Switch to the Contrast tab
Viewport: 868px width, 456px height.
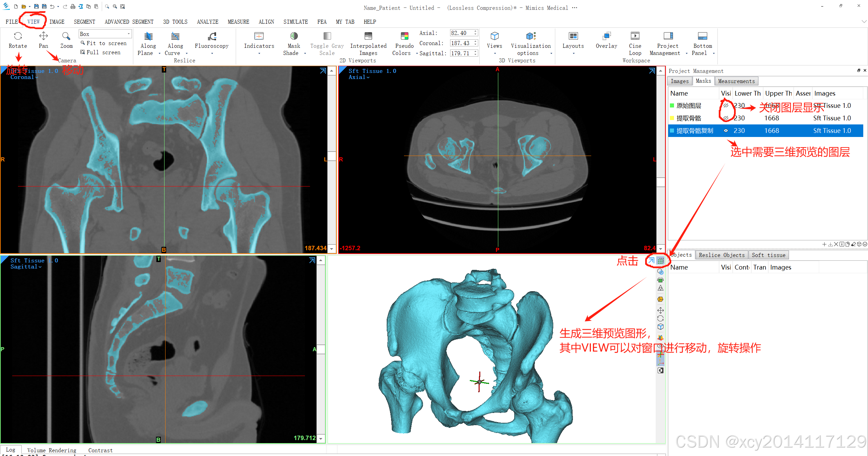pyautogui.click(x=100, y=450)
